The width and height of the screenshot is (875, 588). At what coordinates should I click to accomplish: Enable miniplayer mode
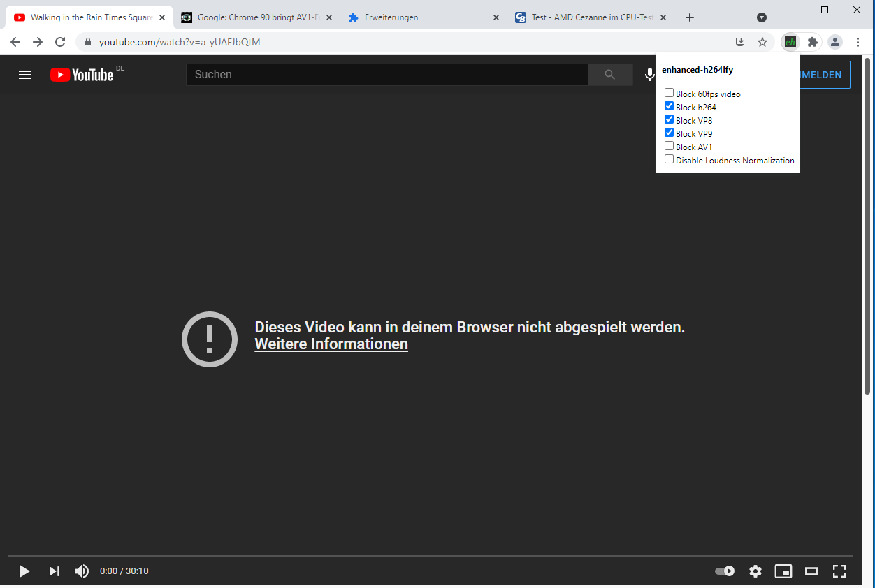783,571
